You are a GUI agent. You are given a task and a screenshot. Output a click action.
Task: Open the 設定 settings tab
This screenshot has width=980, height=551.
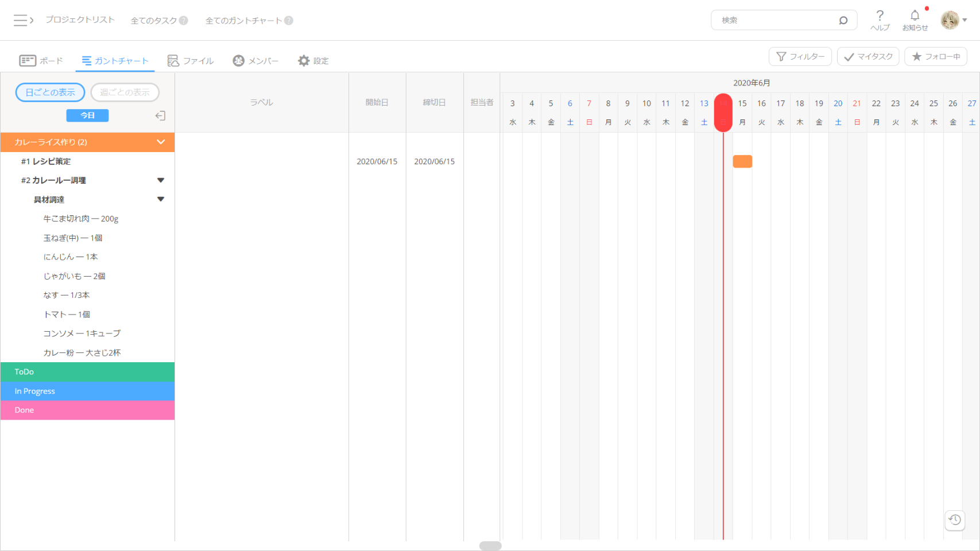(313, 61)
